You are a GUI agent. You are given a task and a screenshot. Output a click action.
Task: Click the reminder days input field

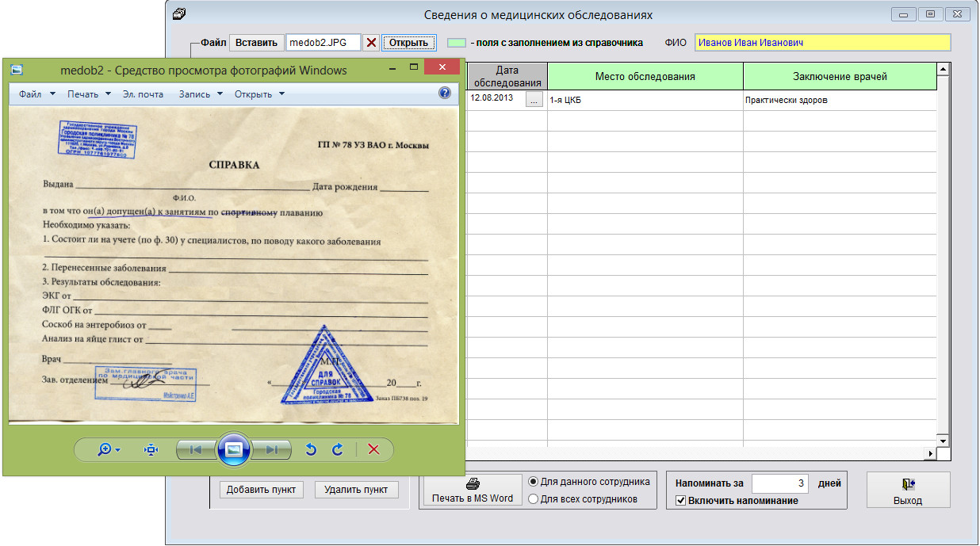pos(779,483)
